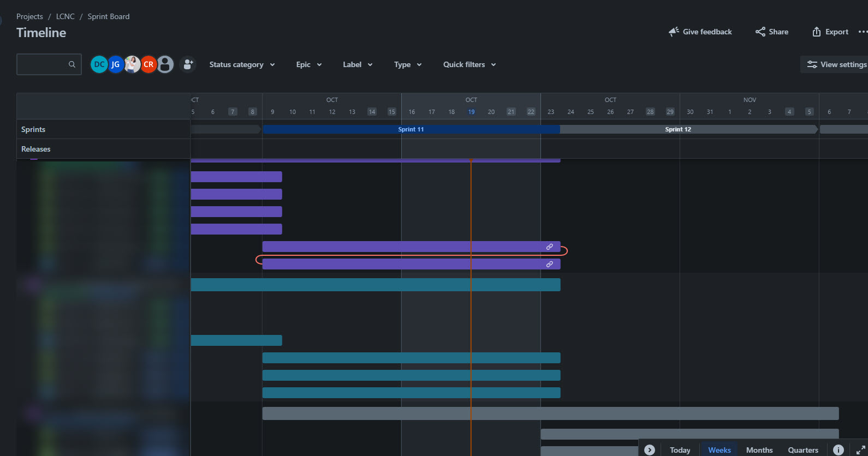Click the Sprints row label
This screenshot has width=868, height=456.
(x=33, y=129)
